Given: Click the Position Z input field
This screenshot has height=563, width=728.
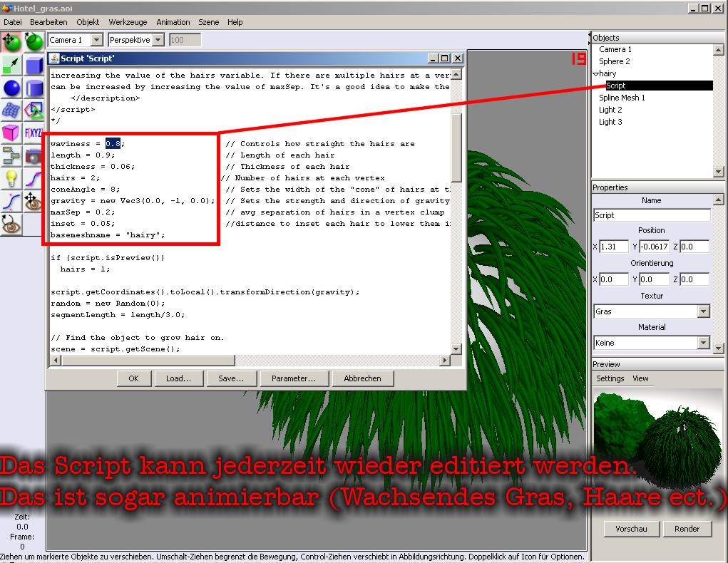Looking at the screenshot, I should pyautogui.click(x=694, y=247).
